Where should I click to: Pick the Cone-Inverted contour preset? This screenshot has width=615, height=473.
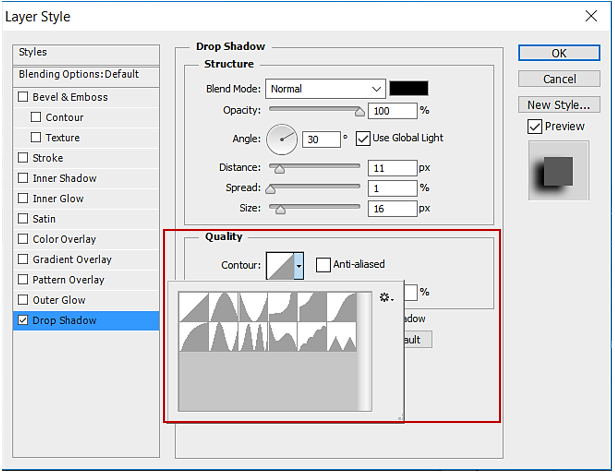tap(253, 307)
